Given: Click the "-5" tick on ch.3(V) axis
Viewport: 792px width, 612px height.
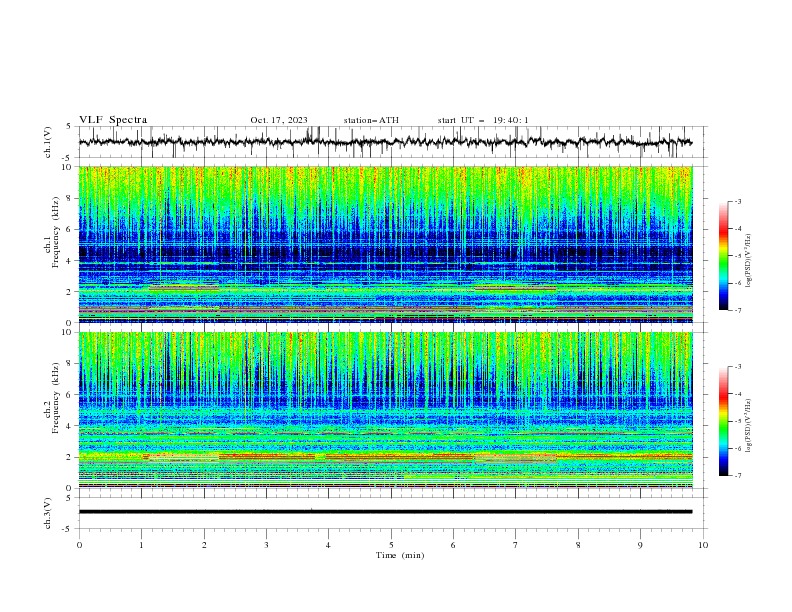Looking at the screenshot, I should [68, 529].
